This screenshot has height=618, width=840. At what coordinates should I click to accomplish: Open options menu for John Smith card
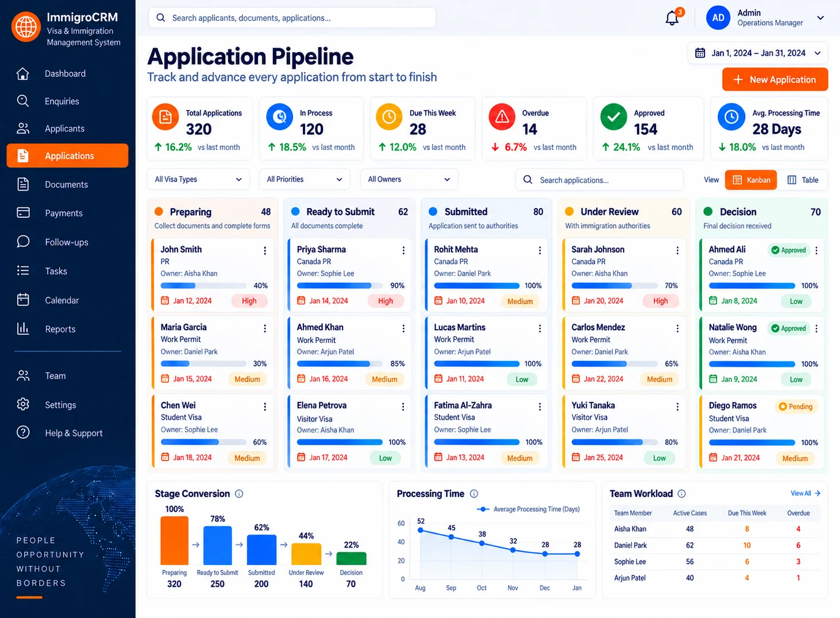[265, 250]
